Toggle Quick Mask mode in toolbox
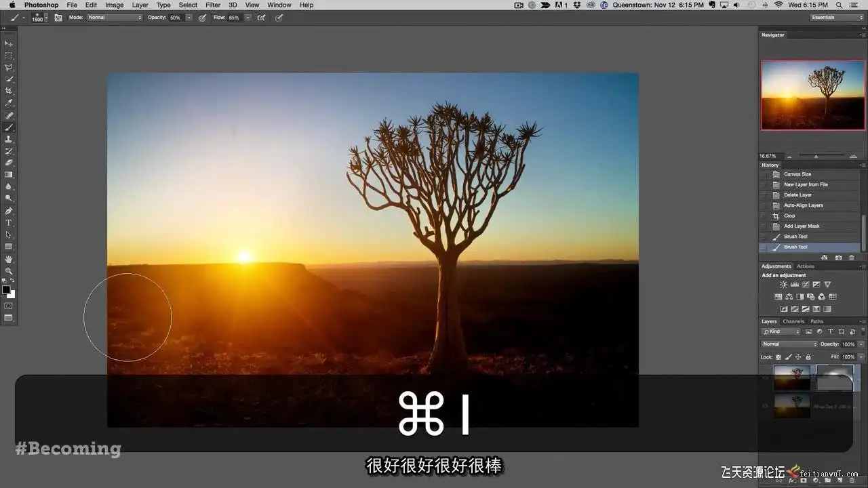The width and height of the screenshot is (868, 488). [x=9, y=306]
